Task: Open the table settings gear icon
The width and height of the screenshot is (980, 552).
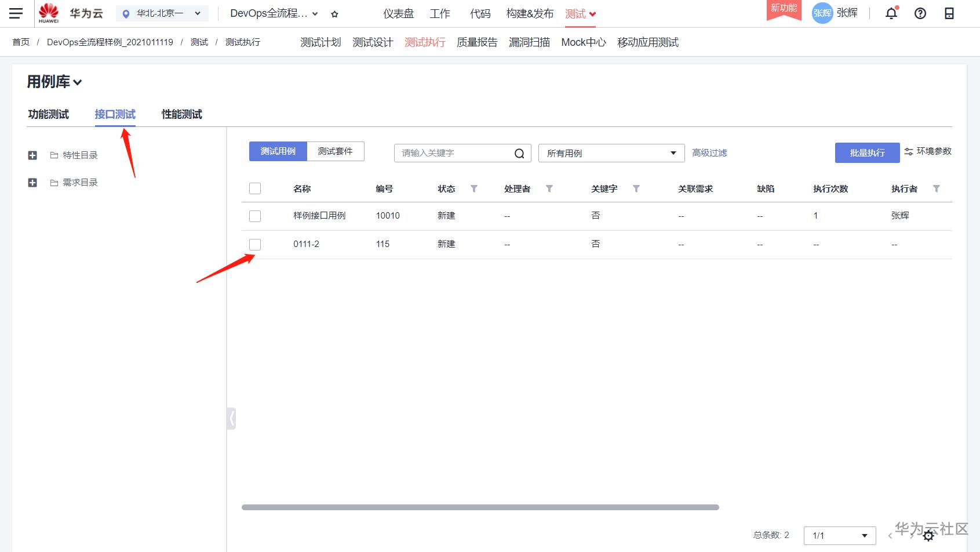Action: coord(928,536)
